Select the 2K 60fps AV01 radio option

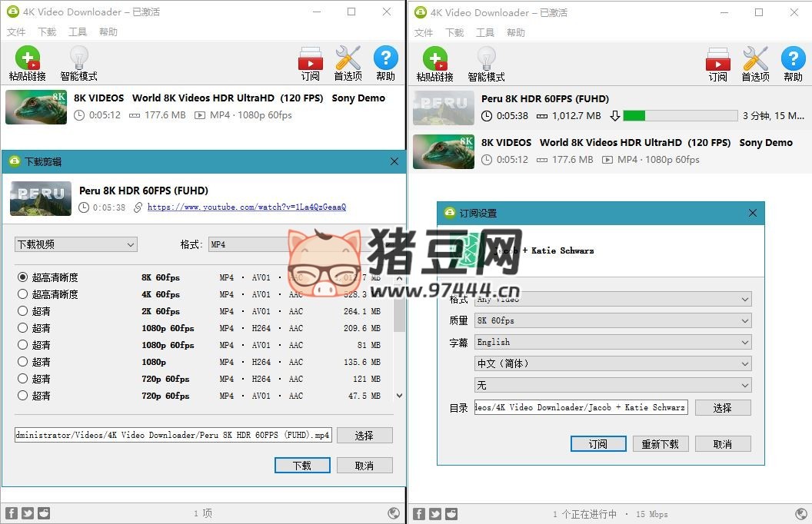[23, 311]
